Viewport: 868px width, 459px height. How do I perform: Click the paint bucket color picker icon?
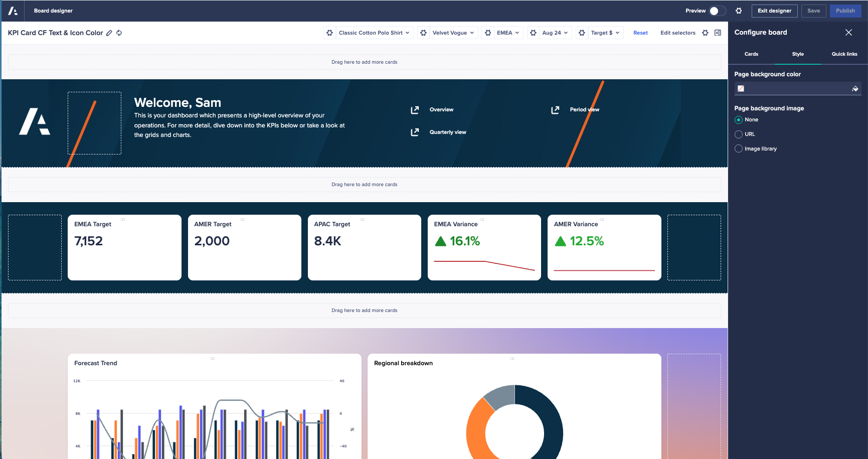click(855, 89)
